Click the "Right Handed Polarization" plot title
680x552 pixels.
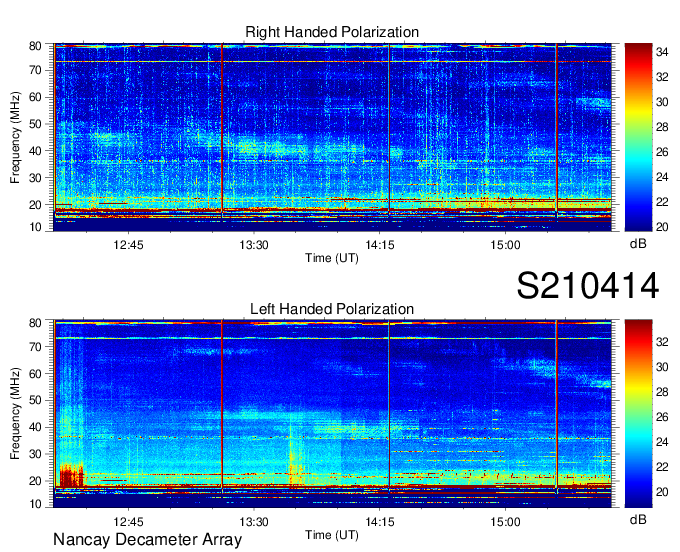tap(332, 32)
